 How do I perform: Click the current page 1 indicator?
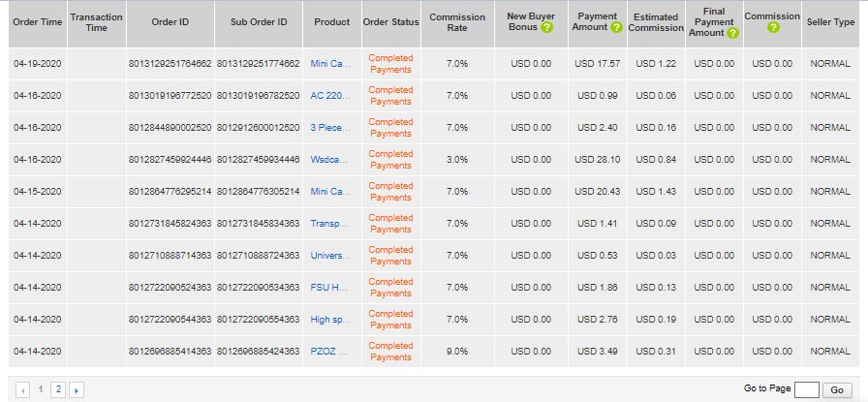click(41, 388)
